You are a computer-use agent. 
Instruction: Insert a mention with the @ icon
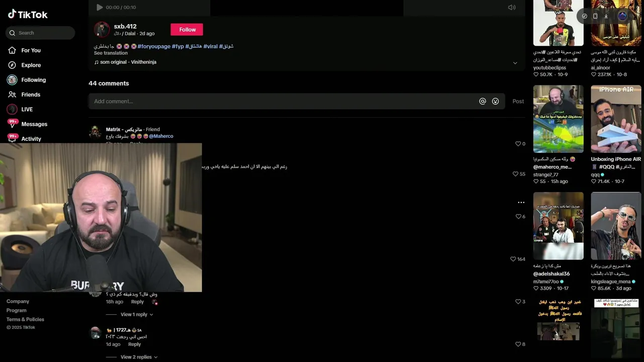482,102
